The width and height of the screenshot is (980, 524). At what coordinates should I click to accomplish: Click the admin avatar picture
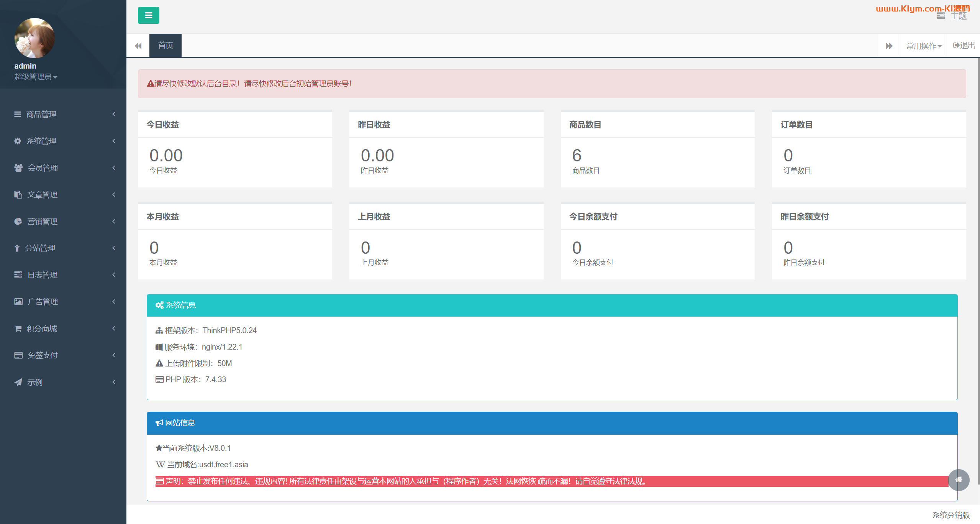point(34,38)
